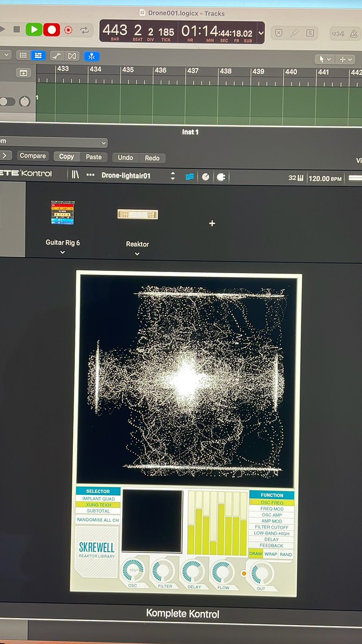Select FEEDBACK function
Screen dimensions: 362x644
point(272,545)
